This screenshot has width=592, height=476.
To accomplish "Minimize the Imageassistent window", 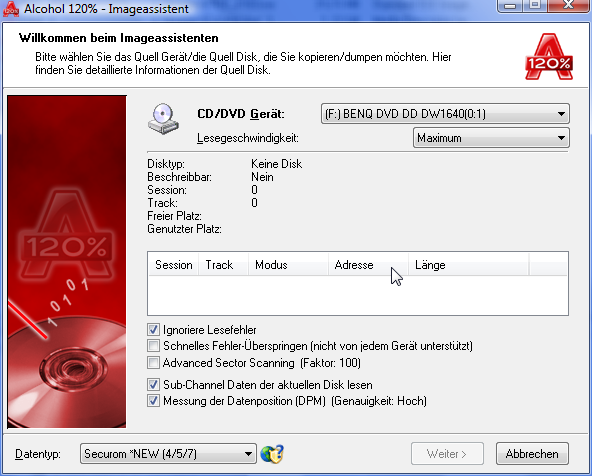I will [510, 5].
